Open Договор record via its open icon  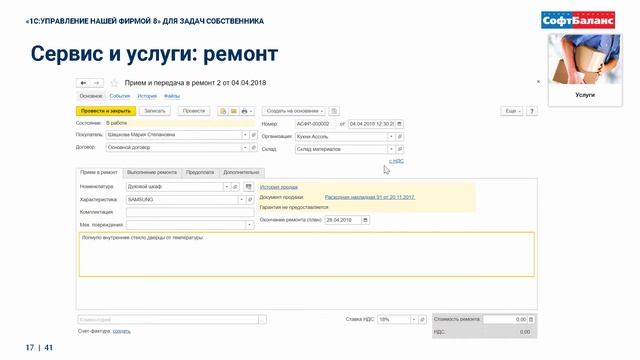click(x=253, y=147)
